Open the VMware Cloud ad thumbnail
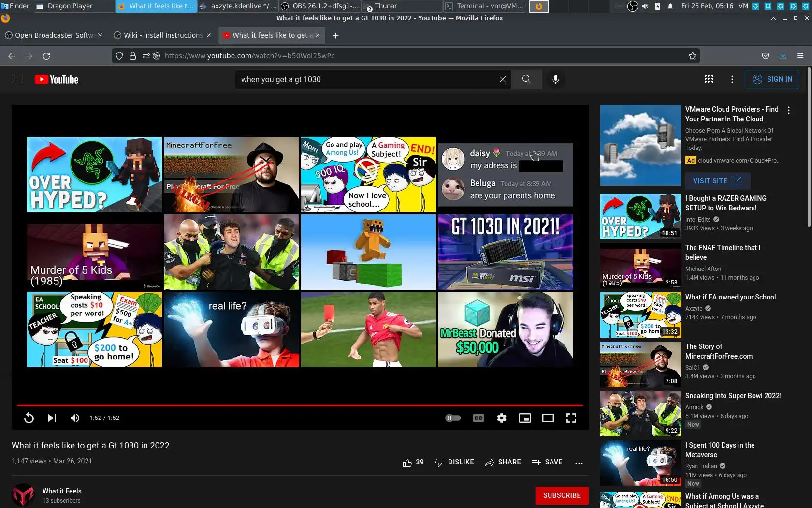This screenshot has height=508, width=812. (x=641, y=145)
